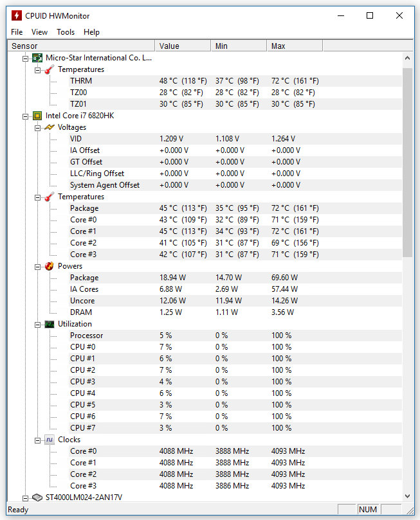Collapse the Powers group

click(x=37, y=267)
